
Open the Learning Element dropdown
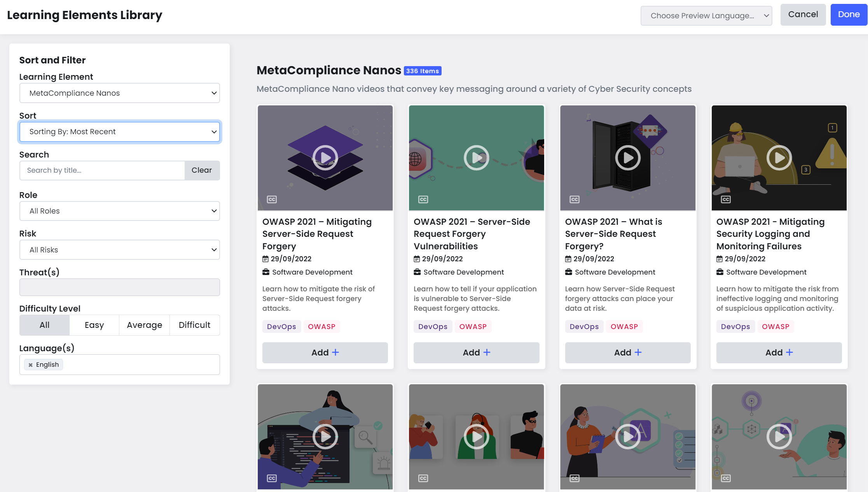(x=119, y=93)
